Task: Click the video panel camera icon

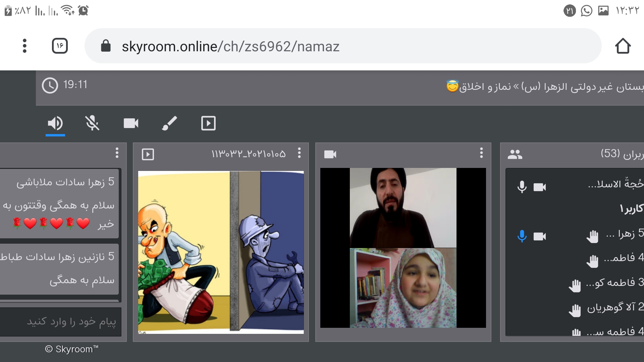Action: 330,154
